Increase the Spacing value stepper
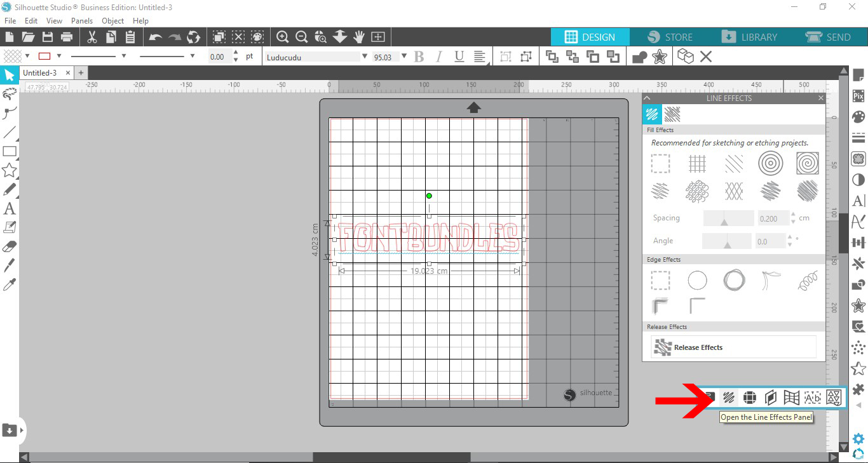The image size is (868, 463). click(793, 215)
